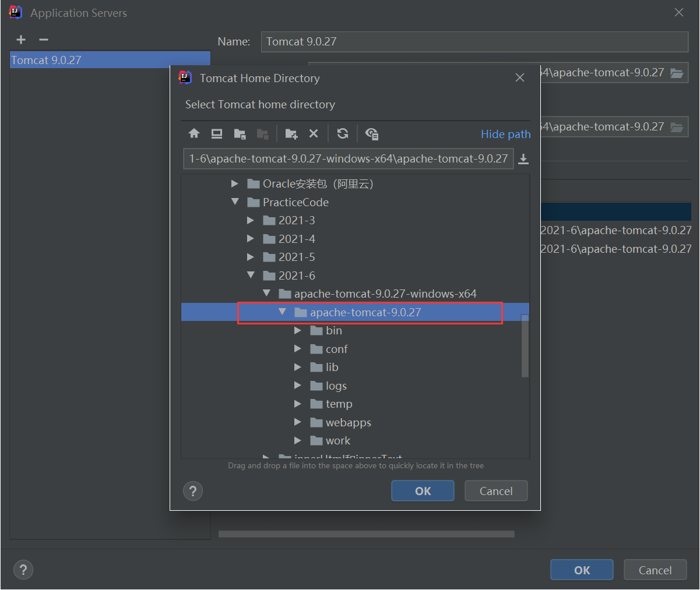
Task: Select the 2021-3 folder row
Action: point(356,220)
